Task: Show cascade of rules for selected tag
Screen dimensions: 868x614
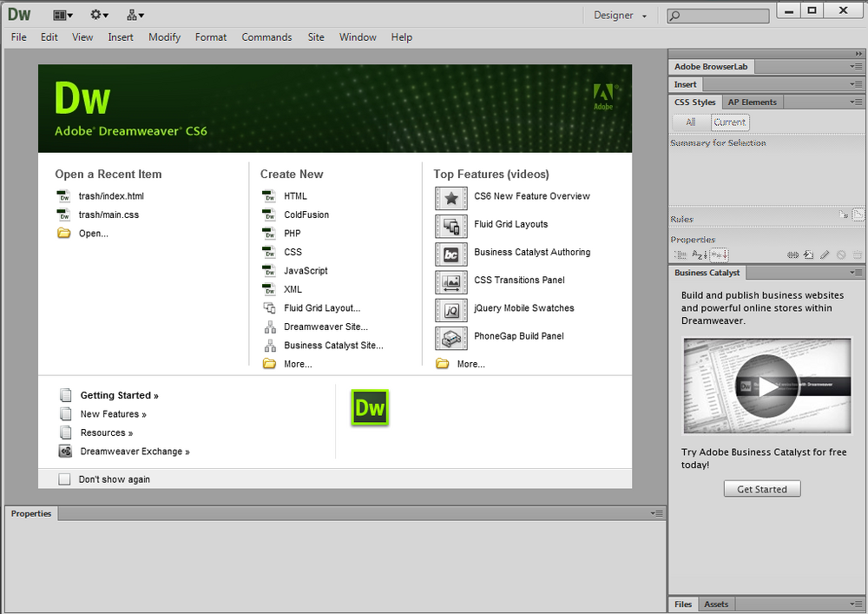Action: tap(858, 215)
